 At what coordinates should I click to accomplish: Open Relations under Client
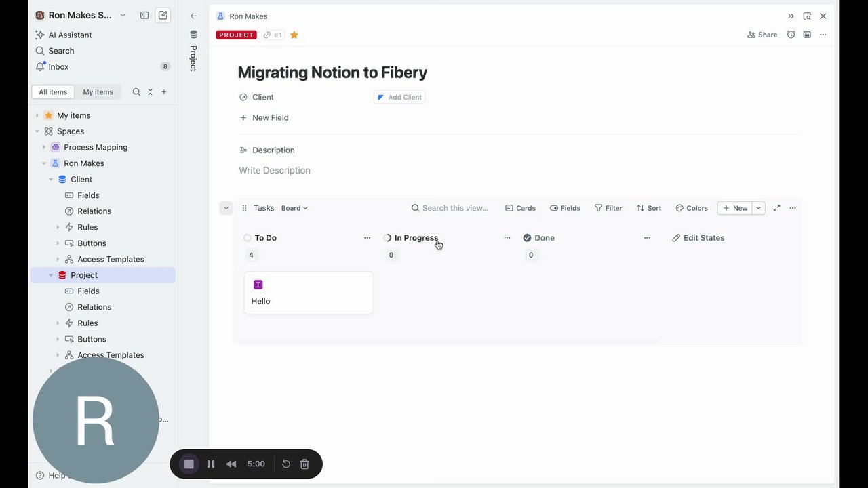94,211
